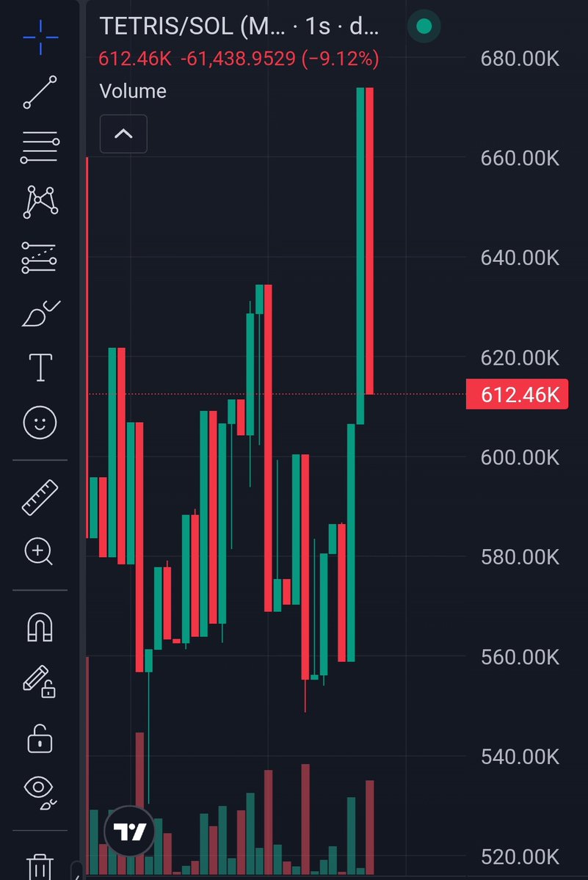Activate the zoom in tool
The image size is (588, 880).
tap(39, 551)
